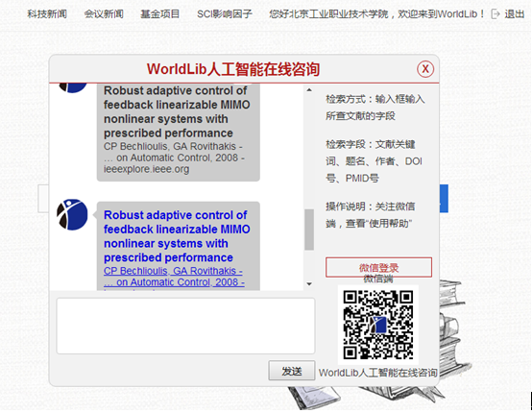Click the 退出 logout link
The width and height of the screenshot is (532, 413).
pyautogui.click(x=515, y=13)
